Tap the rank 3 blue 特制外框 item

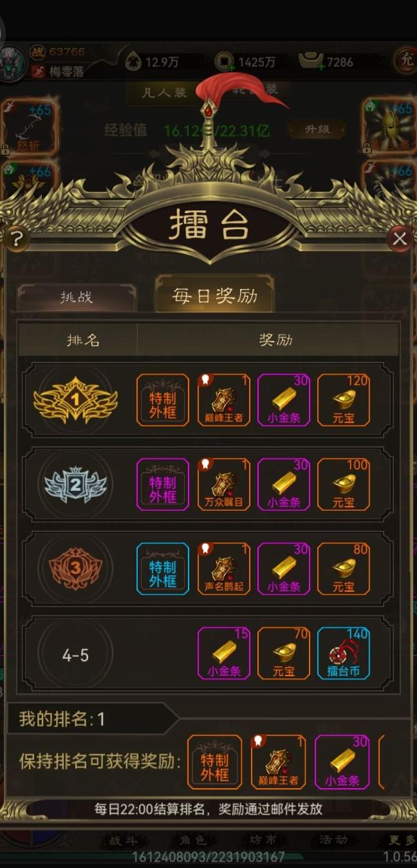click(x=163, y=569)
